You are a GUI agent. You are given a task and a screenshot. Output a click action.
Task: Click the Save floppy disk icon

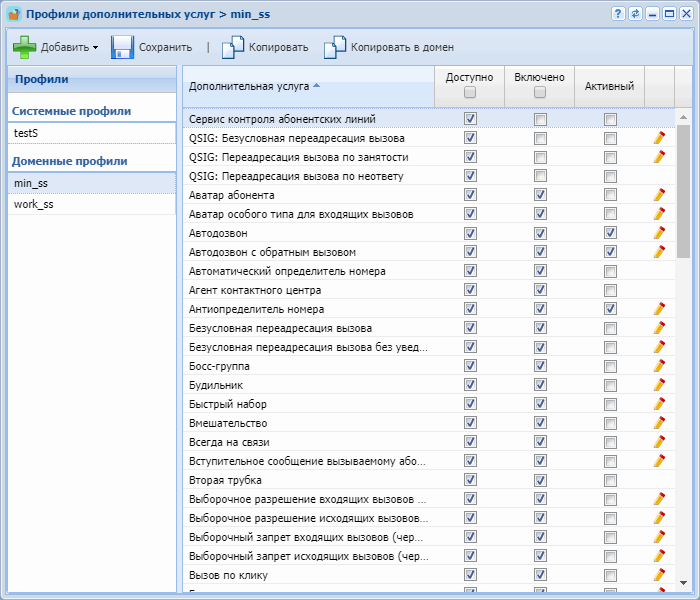point(122,47)
